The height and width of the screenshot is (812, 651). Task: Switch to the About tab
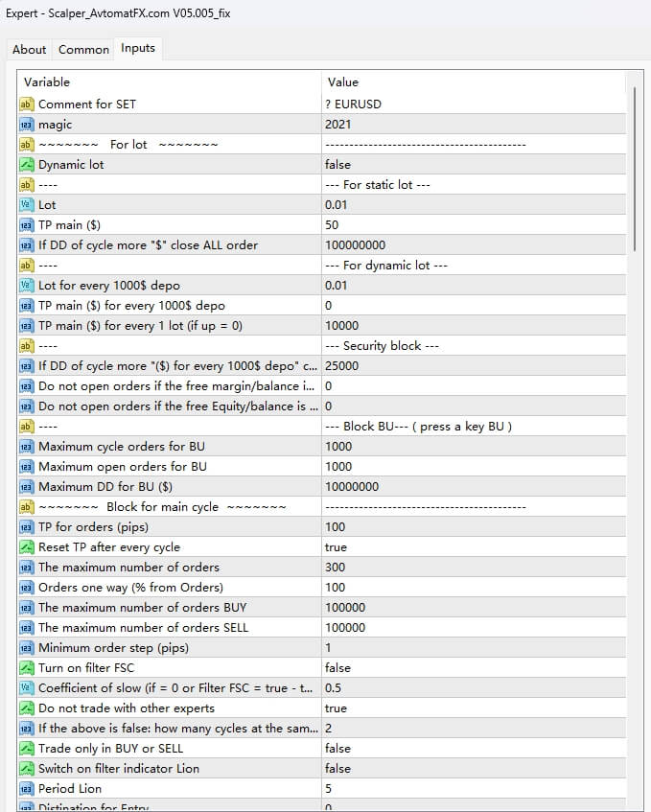point(30,50)
